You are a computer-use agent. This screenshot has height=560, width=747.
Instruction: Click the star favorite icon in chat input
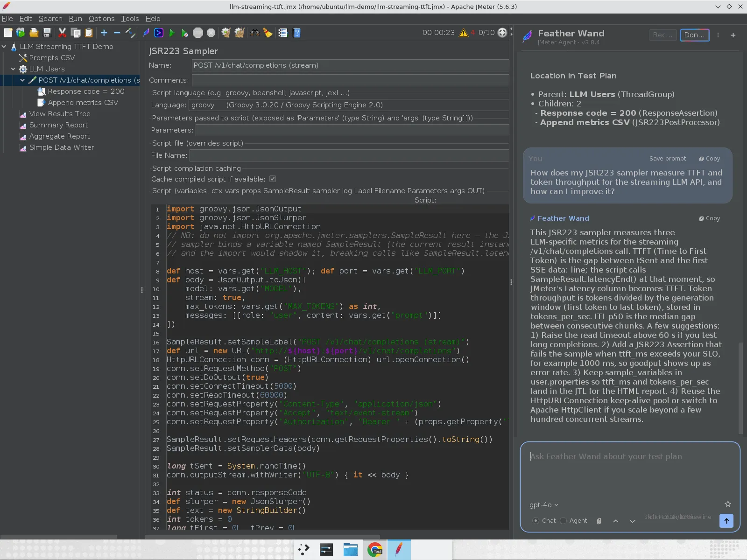[727, 504]
